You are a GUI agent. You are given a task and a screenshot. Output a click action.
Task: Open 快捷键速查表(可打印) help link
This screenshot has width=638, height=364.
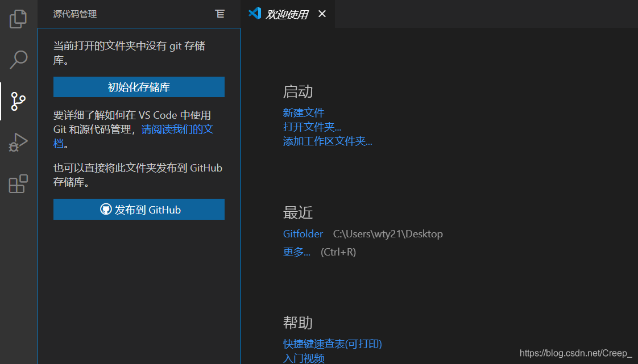[x=333, y=344]
